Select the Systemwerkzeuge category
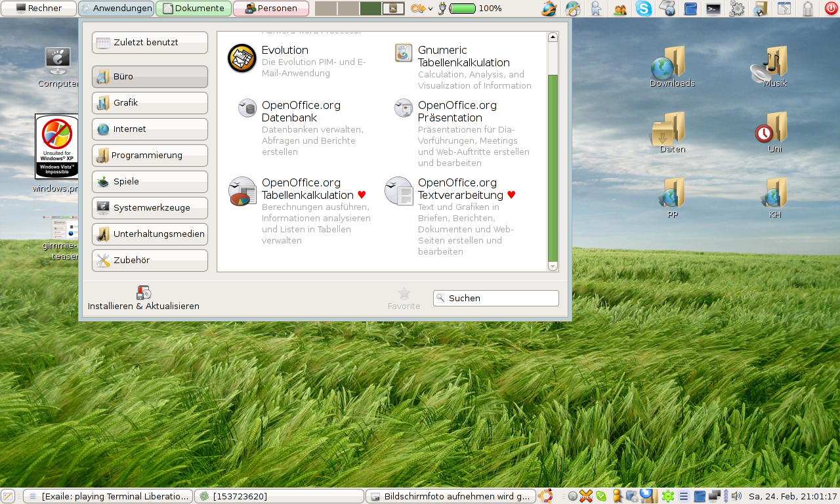The image size is (840, 504). tap(150, 208)
